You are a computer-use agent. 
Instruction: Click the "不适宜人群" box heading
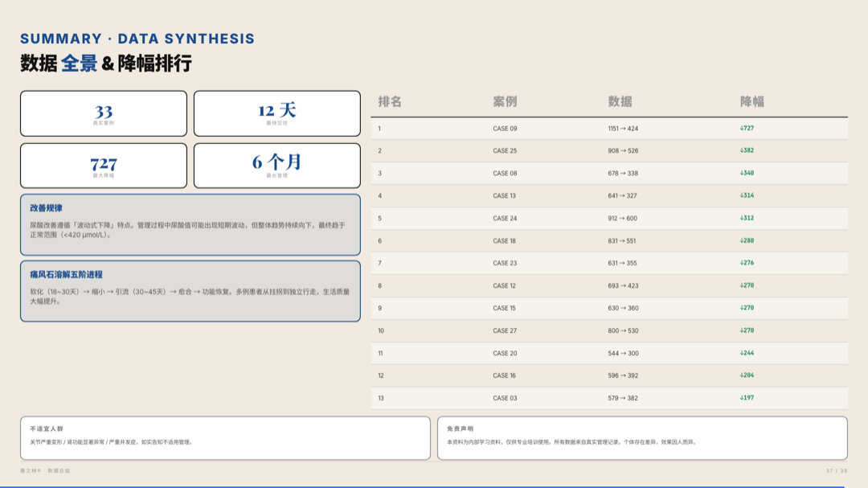[x=47, y=429]
